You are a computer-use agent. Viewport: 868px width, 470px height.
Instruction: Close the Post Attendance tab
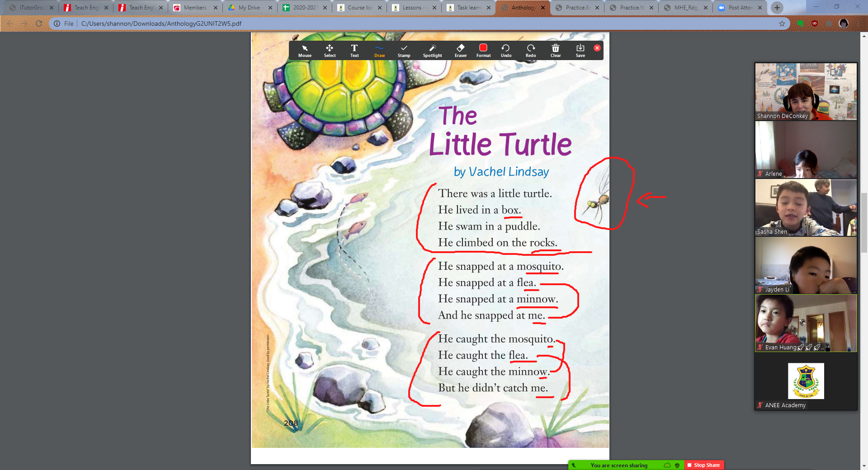[x=760, y=8]
